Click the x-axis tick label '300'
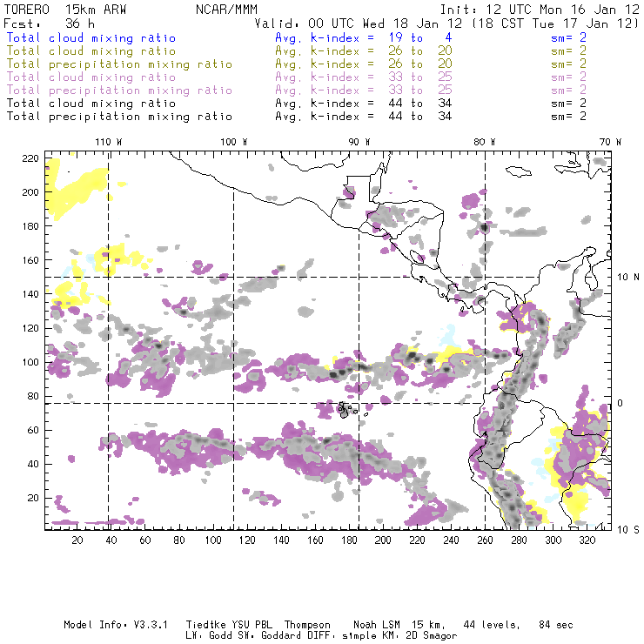Viewport: 644px width, 644px height. coord(553,540)
